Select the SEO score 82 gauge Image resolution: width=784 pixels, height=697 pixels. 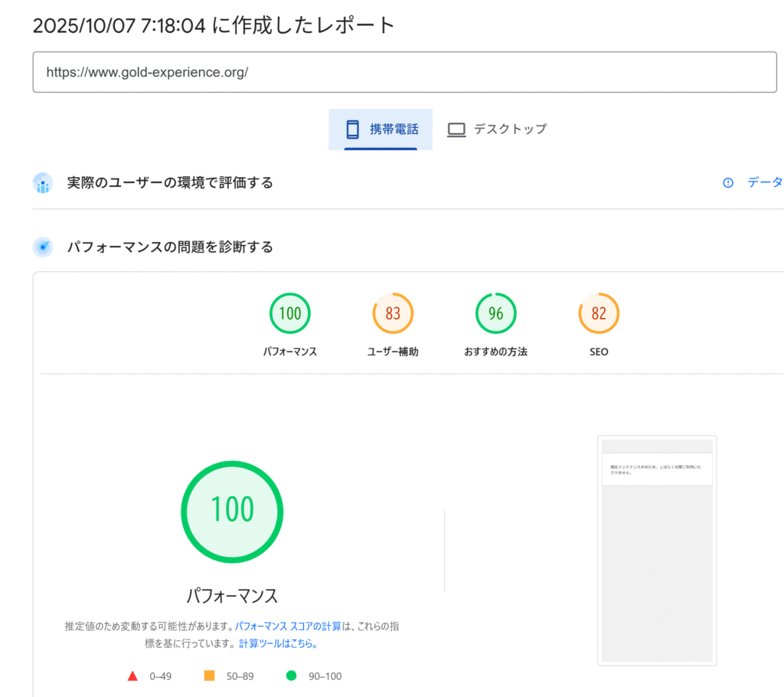click(x=599, y=313)
